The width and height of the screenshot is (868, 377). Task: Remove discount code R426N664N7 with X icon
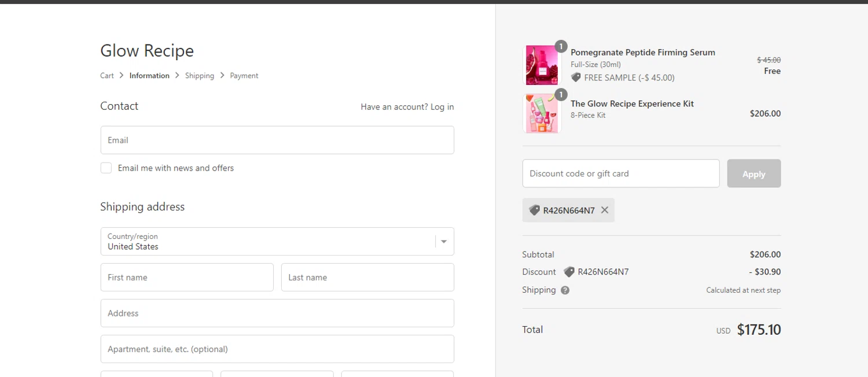click(605, 210)
